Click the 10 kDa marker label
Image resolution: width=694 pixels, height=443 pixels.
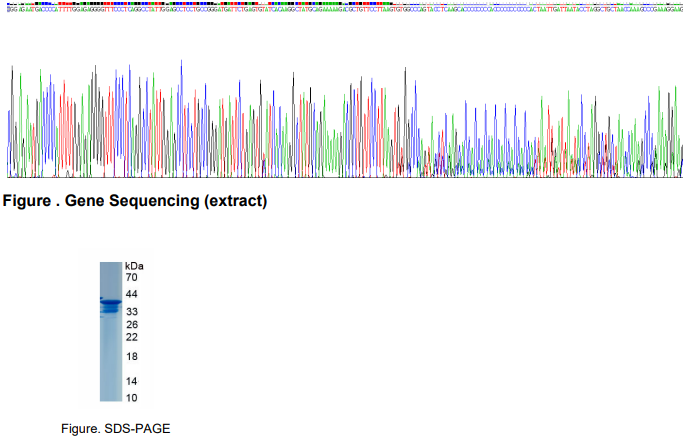[x=130, y=397]
